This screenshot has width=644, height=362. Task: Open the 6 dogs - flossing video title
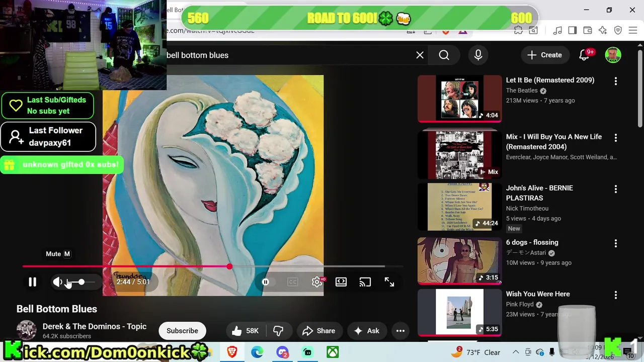[x=532, y=242]
